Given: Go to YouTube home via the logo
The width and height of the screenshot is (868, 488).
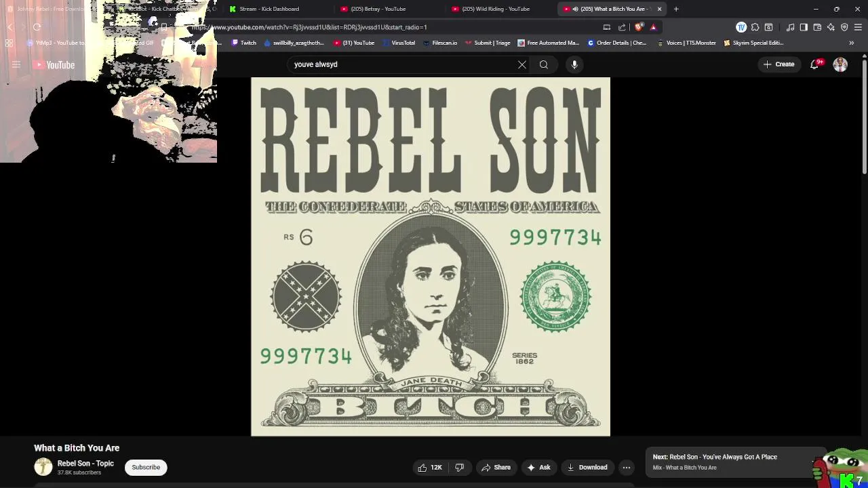Looking at the screenshot, I should [55, 65].
